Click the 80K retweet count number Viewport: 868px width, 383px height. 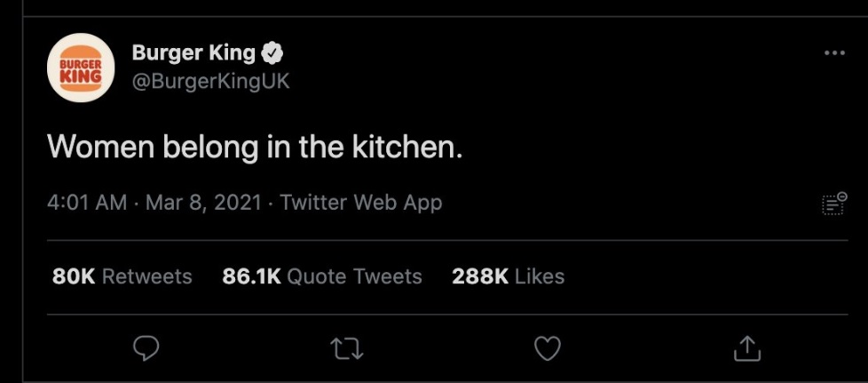pos(74,276)
